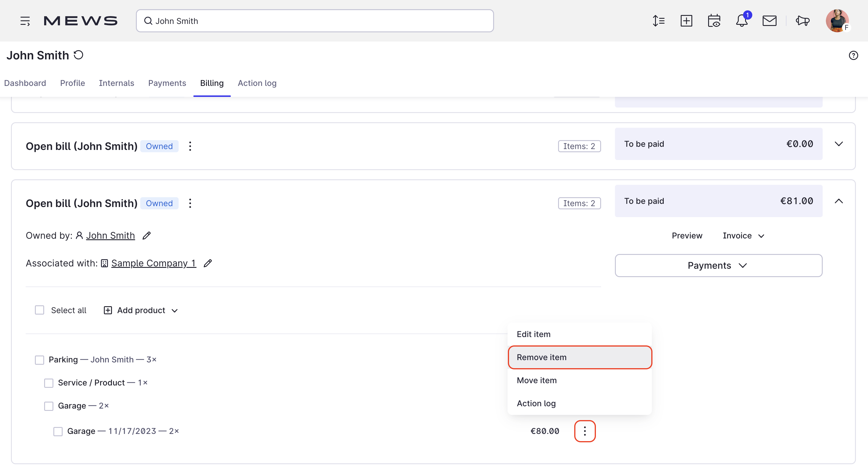Check the Service / Product checkbox
This screenshot has height=474, width=868.
[x=49, y=383]
